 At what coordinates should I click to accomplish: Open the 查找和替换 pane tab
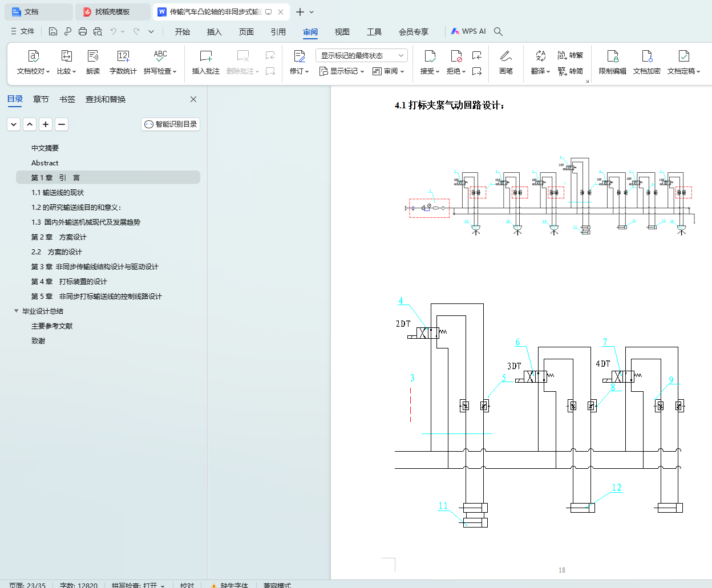[106, 99]
